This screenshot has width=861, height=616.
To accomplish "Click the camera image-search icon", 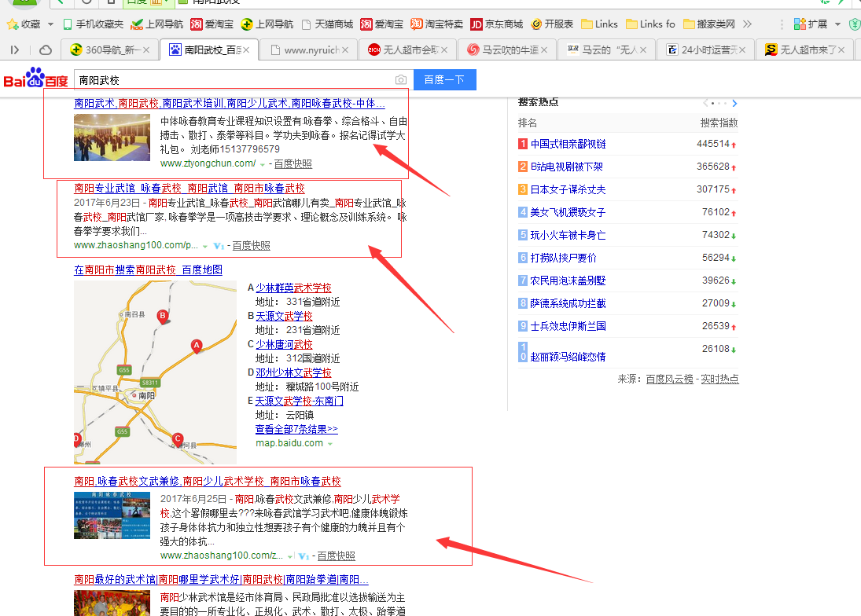I will point(401,80).
